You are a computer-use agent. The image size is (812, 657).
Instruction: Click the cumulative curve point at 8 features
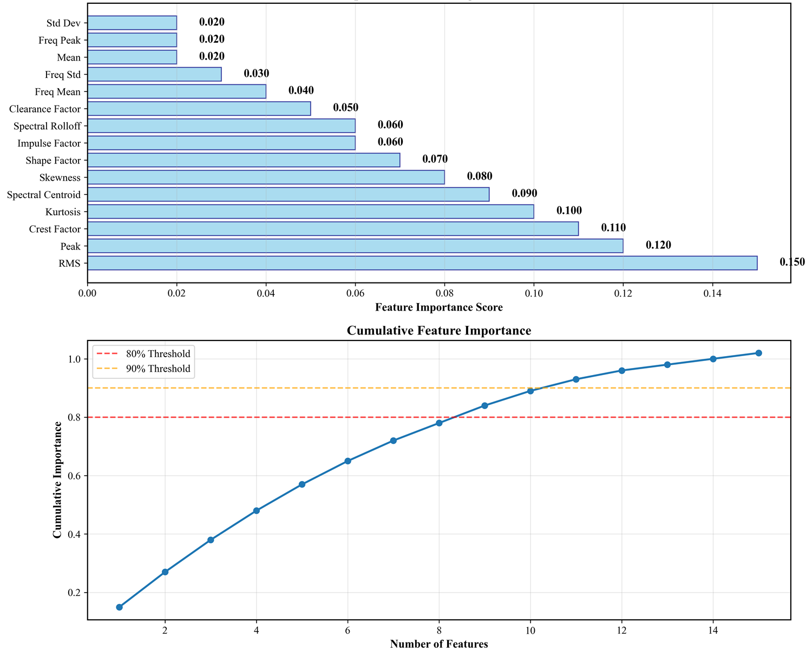tap(439, 423)
